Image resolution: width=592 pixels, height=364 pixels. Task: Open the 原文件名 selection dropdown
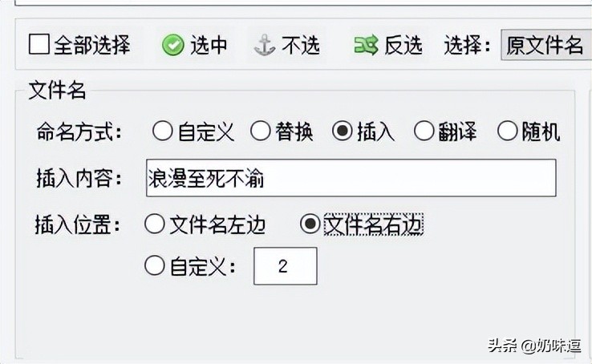(x=546, y=45)
